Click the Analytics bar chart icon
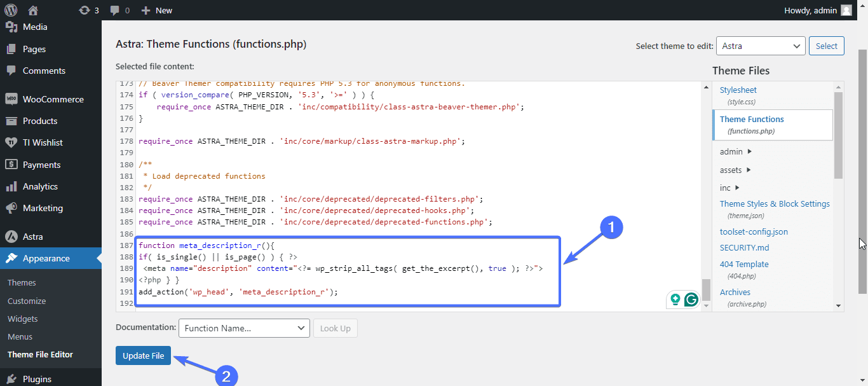Viewport: 868px width, 386px height. click(x=11, y=186)
